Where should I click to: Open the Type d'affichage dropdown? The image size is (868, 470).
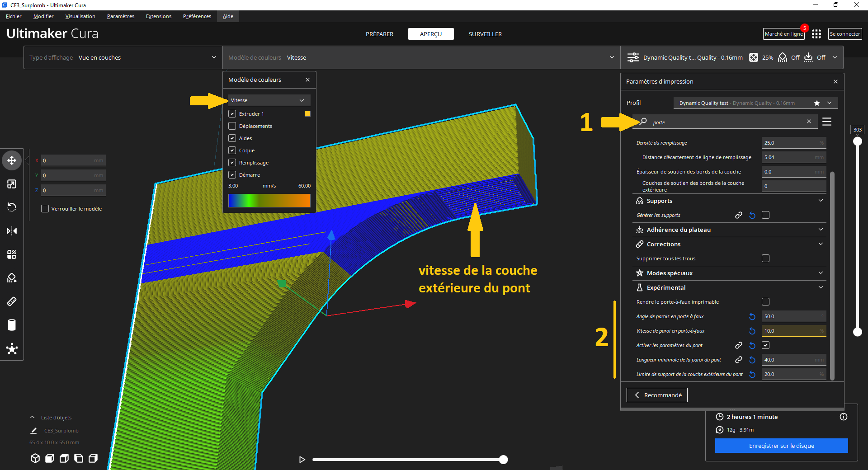[123, 57]
